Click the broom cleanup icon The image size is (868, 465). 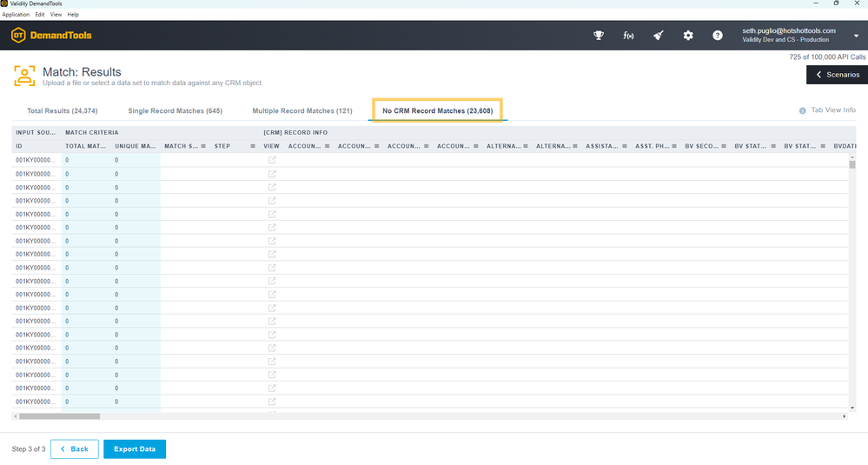tap(659, 36)
